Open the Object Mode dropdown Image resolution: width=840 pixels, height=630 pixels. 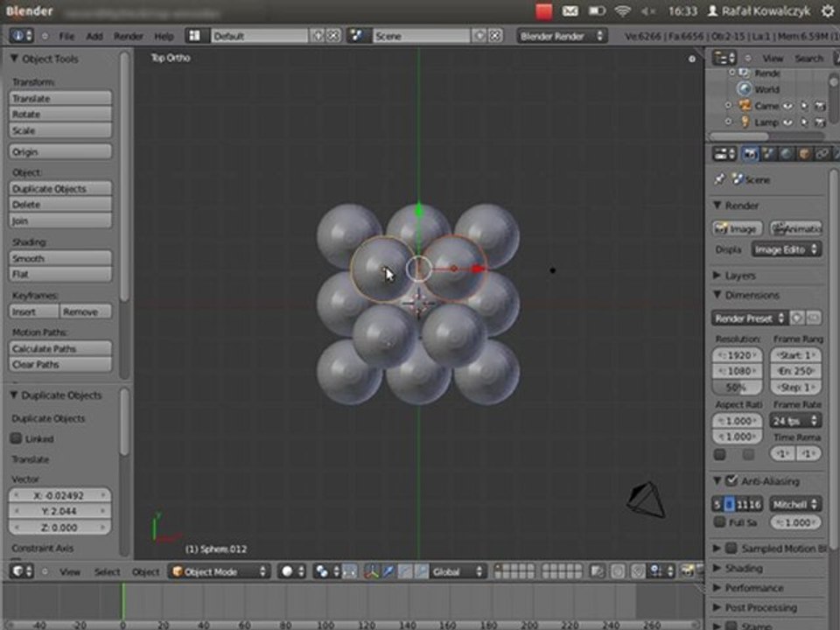(220, 571)
